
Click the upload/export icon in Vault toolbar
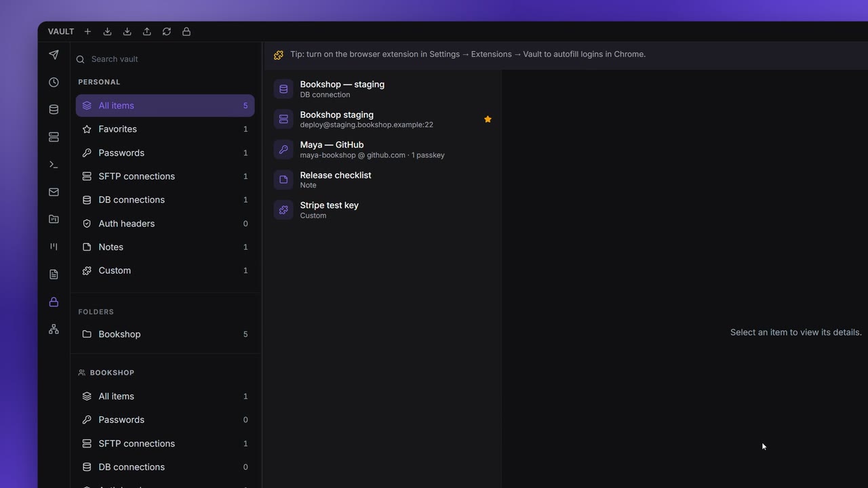[146, 32]
